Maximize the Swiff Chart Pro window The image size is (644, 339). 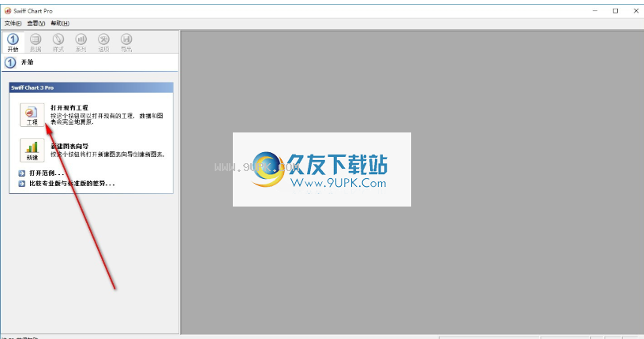click(616, 11)
